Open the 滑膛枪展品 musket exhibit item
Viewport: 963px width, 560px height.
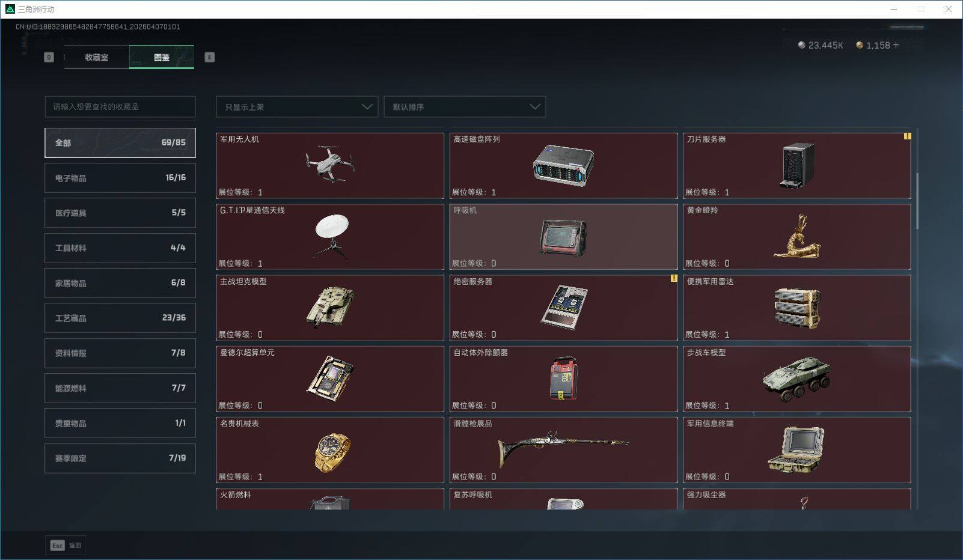point(563,450)
